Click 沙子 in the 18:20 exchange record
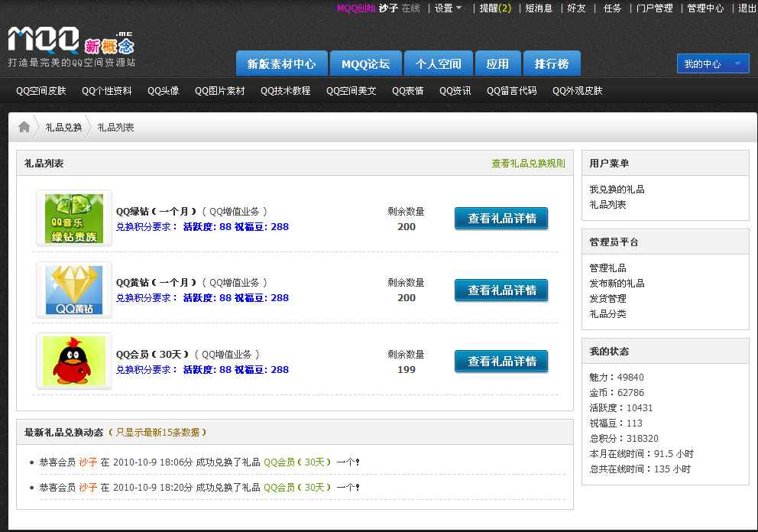The image size is (758, 532). pyautogui.click(x=88, y=488)
